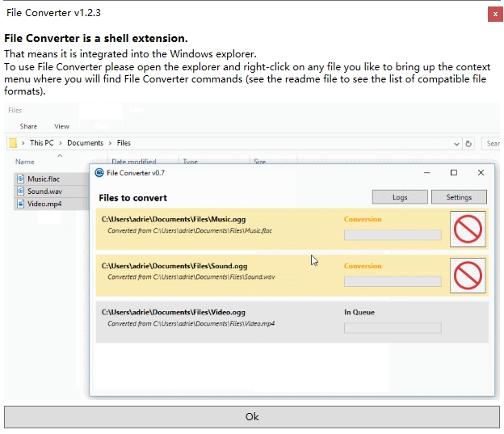
Task: Expand the Documents breadcrumb chevron
Action: [x=111, y=143]
